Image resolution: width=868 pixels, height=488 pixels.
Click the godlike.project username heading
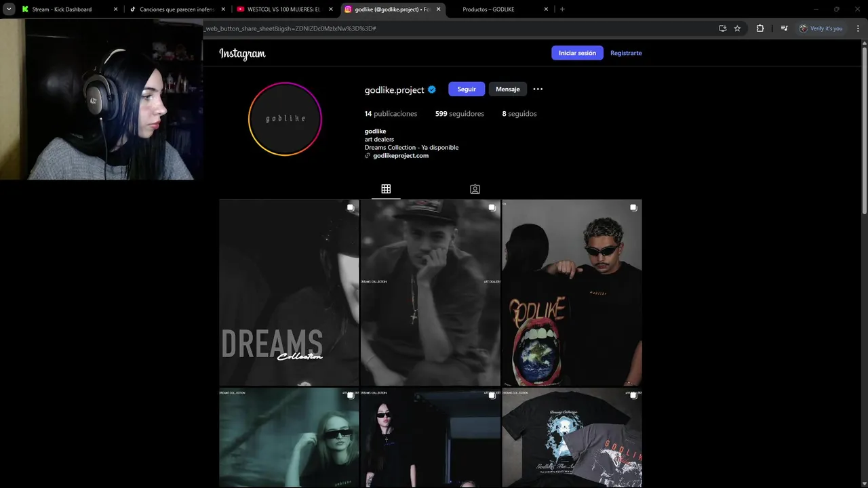(394, 89)
